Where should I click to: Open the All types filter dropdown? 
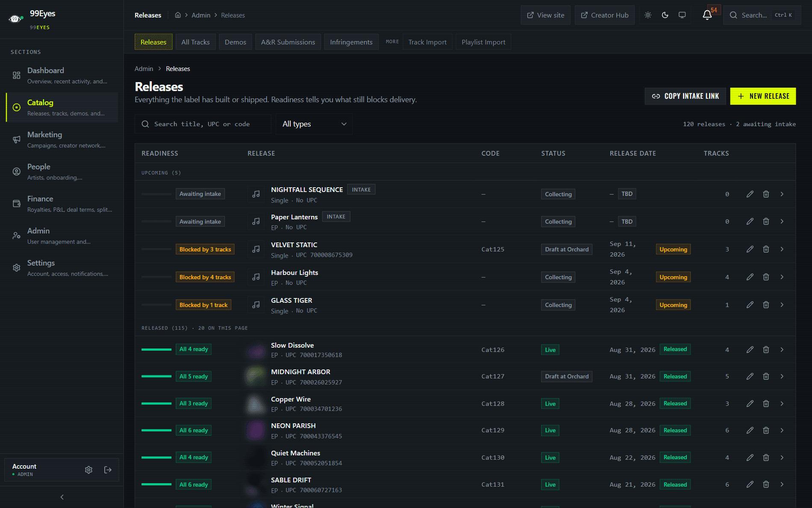point(314,124)
